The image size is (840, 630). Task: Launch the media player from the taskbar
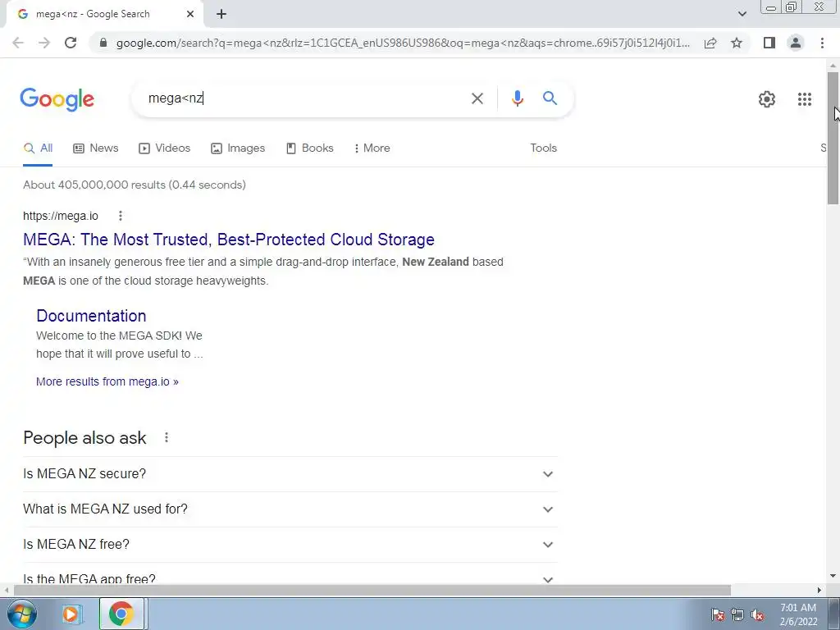point(71,614)
